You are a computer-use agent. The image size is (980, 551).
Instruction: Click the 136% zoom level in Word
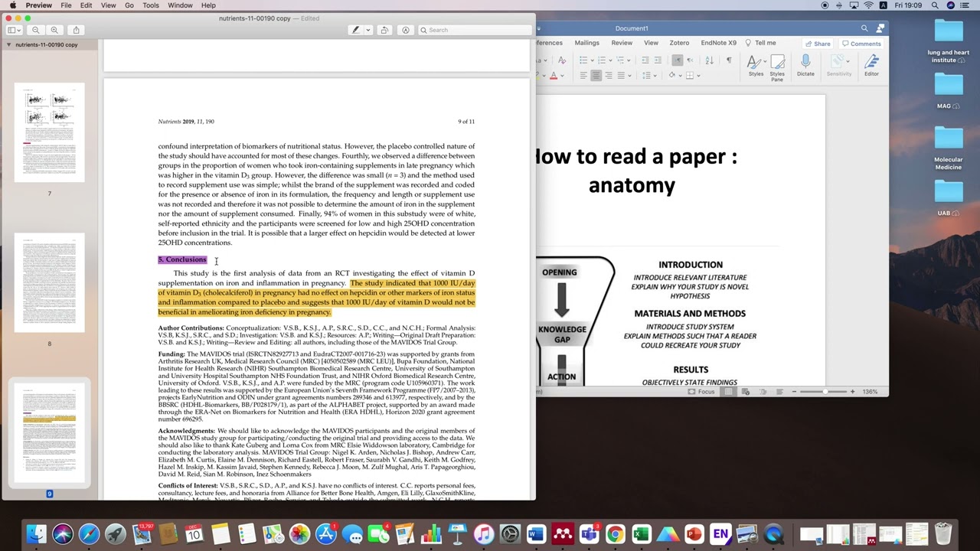tap(871, 392)
